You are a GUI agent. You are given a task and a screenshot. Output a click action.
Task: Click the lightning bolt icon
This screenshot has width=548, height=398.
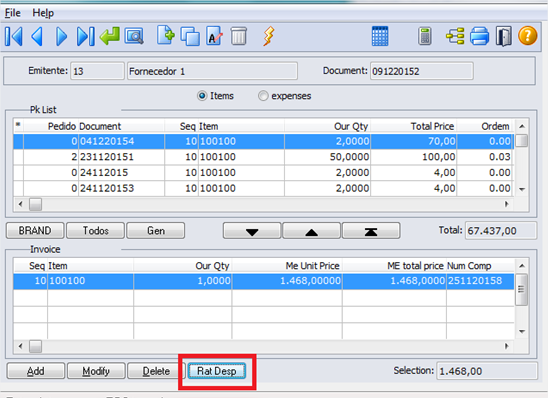268,36
